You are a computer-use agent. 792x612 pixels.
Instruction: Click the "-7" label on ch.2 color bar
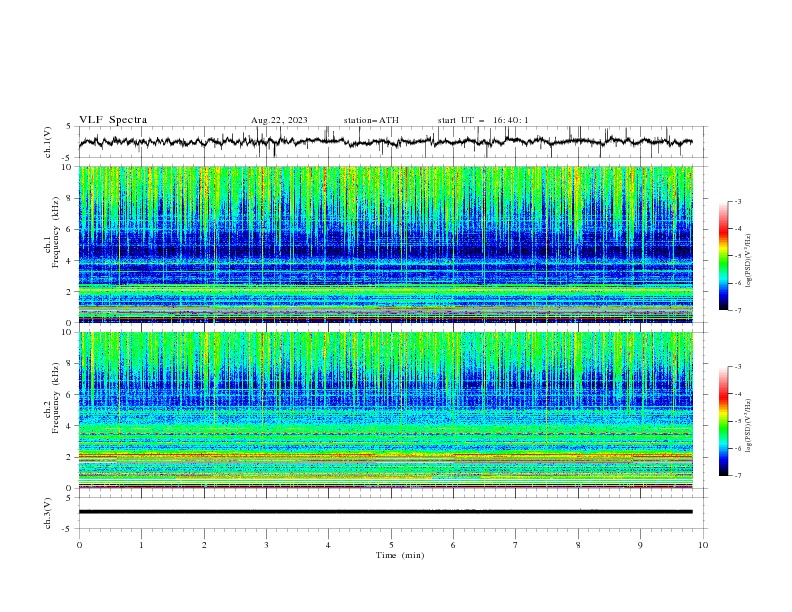point(737,476)
